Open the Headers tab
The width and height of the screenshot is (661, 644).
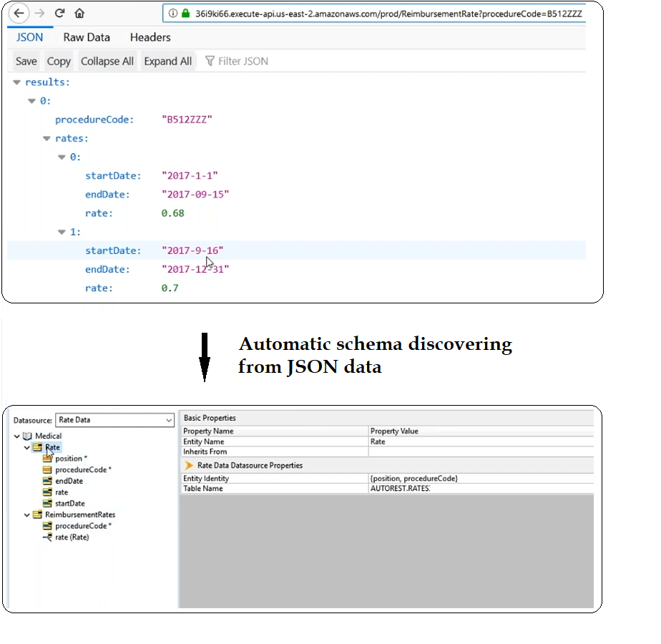pyautogui.click(x=150, y=37)
